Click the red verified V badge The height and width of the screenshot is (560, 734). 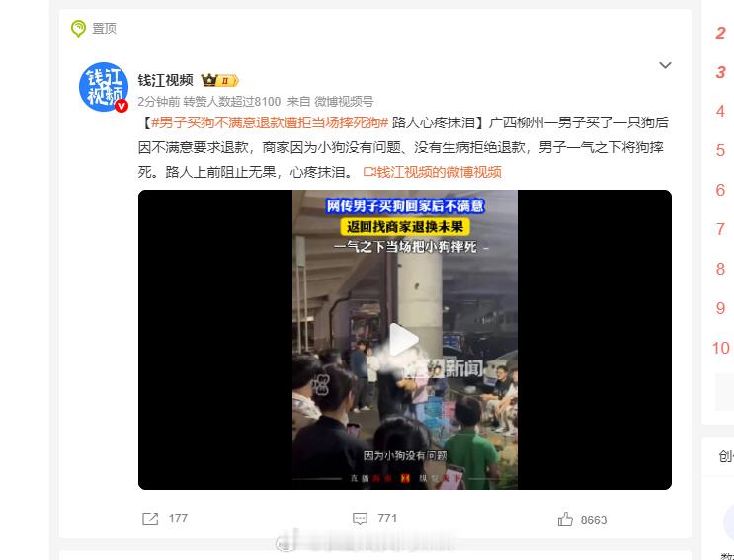point(122,106)
